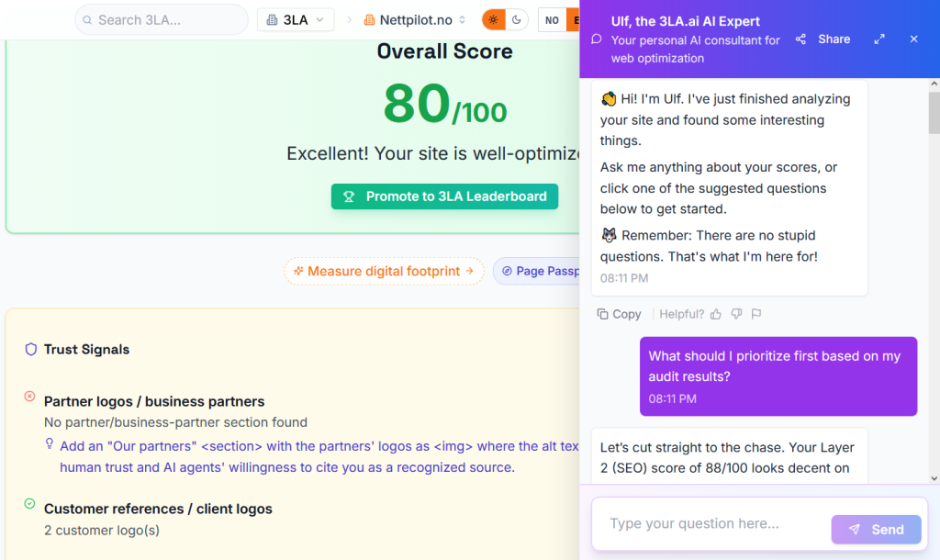Open the 3LA workspace dropdown

(296, 20)
